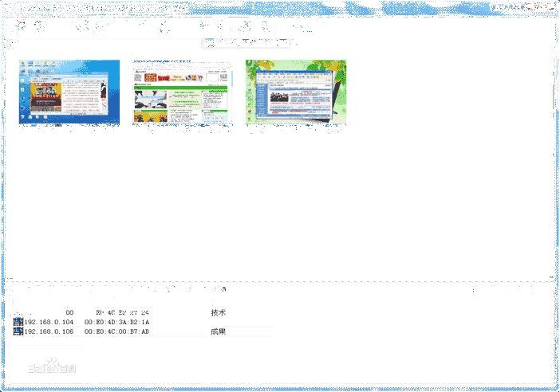The image size is (560, 392).
Task: Click the 技术 label in client list
Action: [218, 313]
